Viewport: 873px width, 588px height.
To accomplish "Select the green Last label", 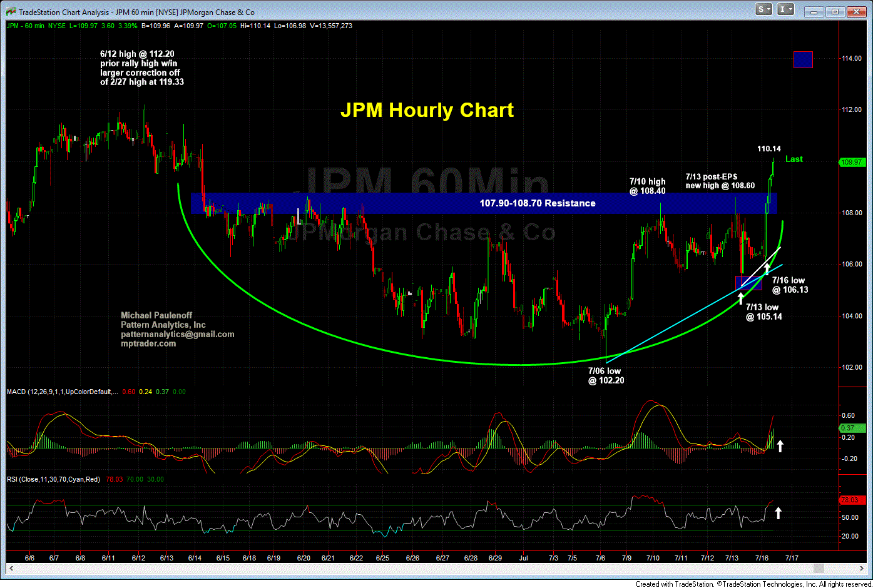I will pyautogui.click(x=794, y=159).
